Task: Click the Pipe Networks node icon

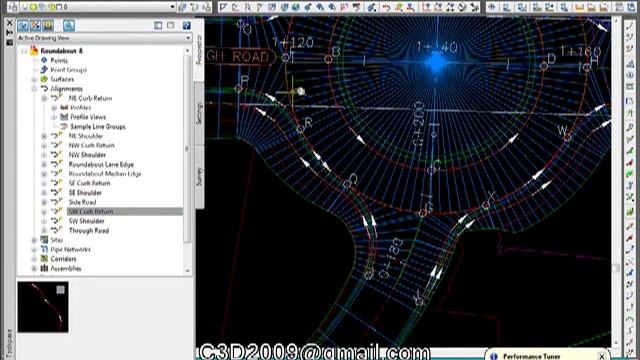Action: tap(44, 249)
